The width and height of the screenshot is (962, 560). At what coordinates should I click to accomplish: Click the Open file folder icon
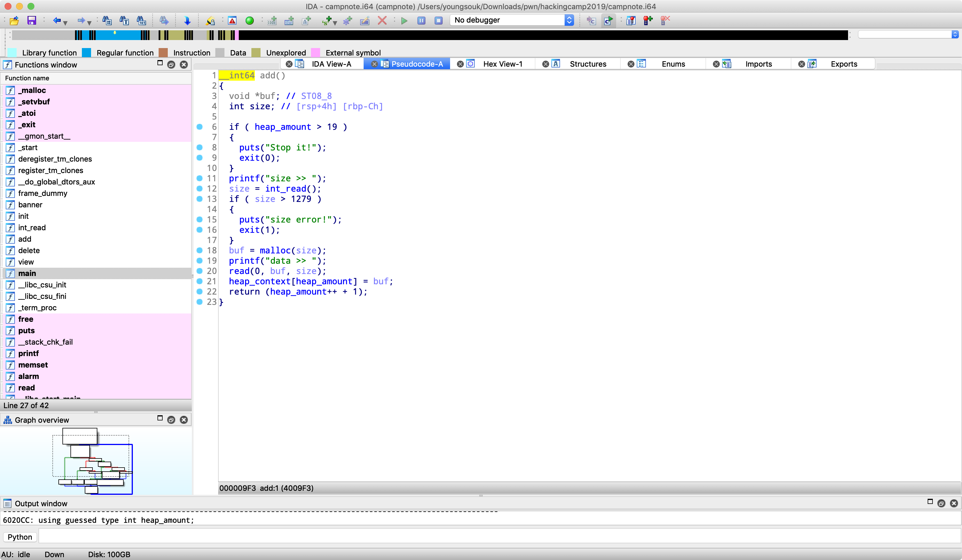click(14, 20)
